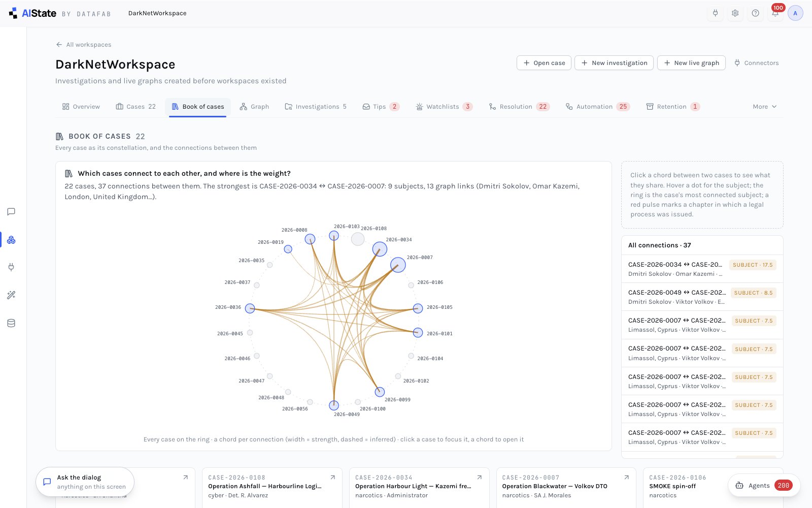Image resolution: width=812 pixels, height=508 pixels.
Task: Click the Ask the dialog chat icon
Action: pyautogui.click(x=47, y=482)
